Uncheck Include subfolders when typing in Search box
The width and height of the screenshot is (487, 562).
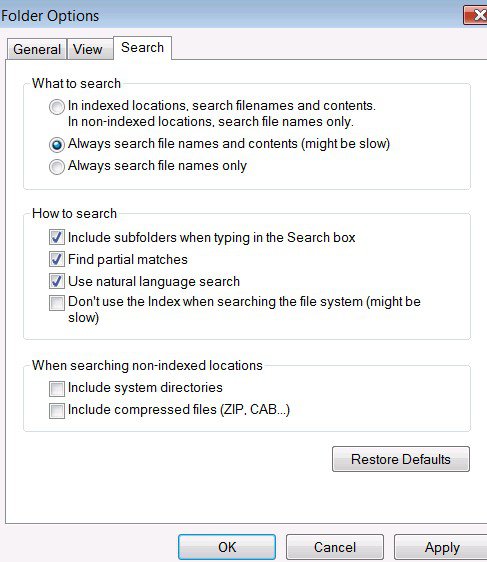pyautogui.click(x=57, y=238)
